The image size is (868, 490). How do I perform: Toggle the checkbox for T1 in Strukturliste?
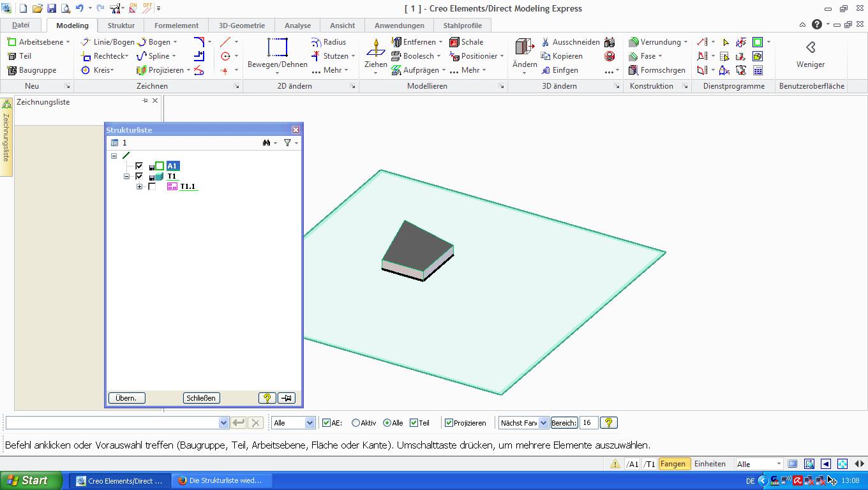pyautogui.click(x=139, y=176)
